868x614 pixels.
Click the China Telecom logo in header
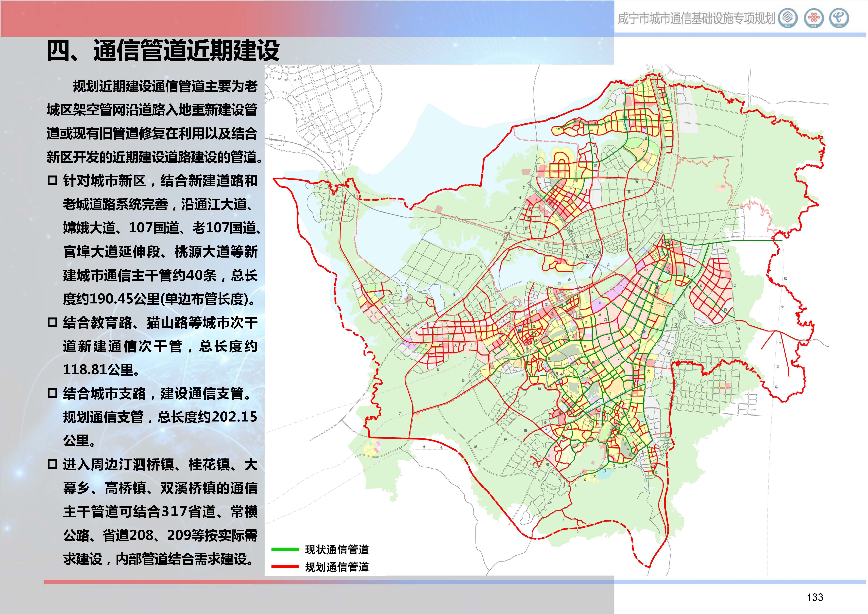[x=839, y=18]
